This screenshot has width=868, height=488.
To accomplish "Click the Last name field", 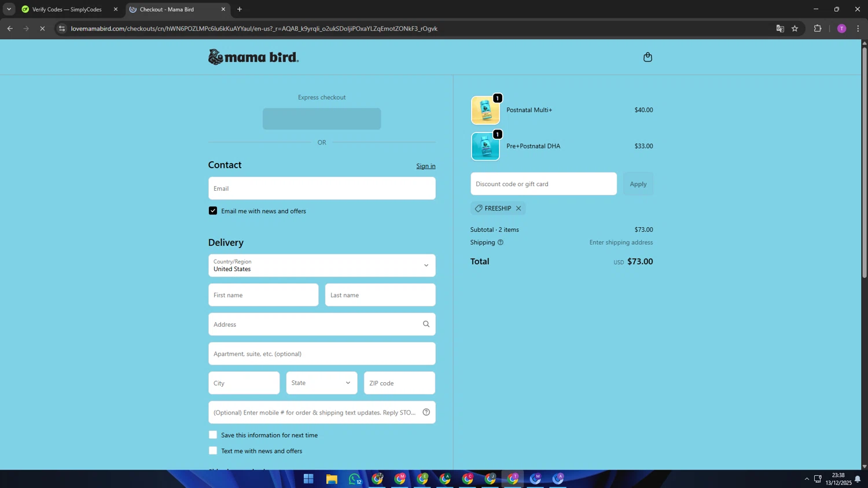I will 380,295.
